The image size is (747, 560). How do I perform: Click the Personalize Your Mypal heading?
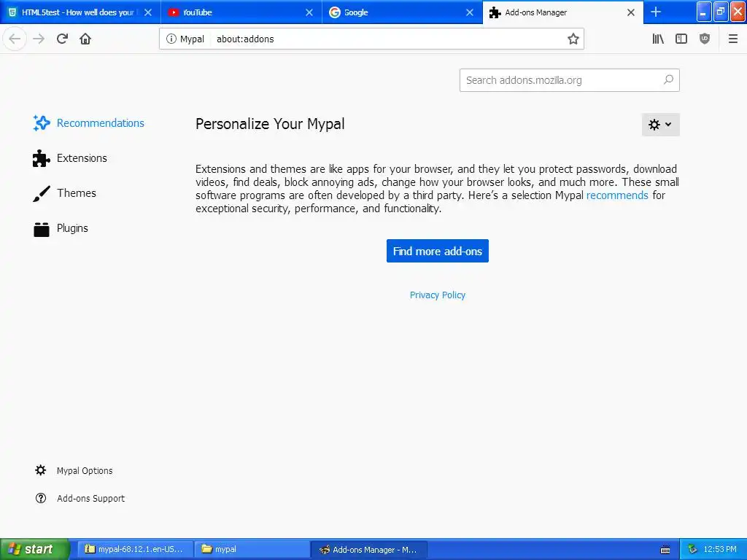[270, 124]
